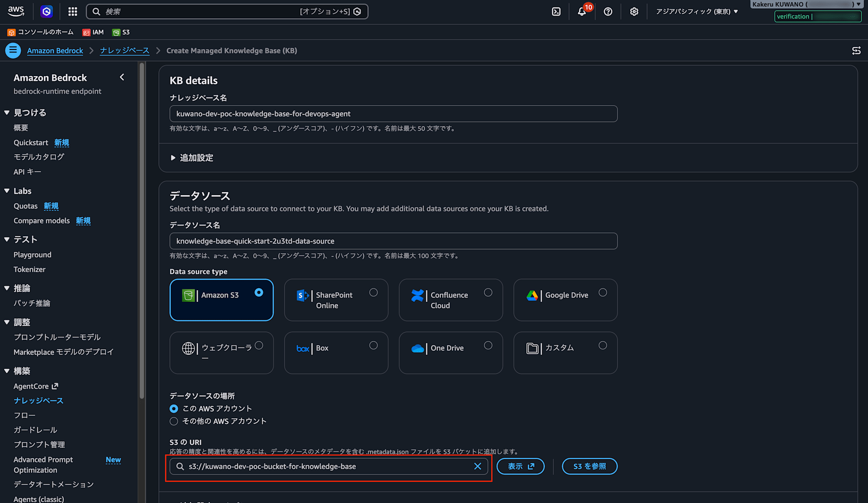Viewport: 868px width, 503px height.
Task: Click the S3 URI input field
Action: tap(329, 467)
